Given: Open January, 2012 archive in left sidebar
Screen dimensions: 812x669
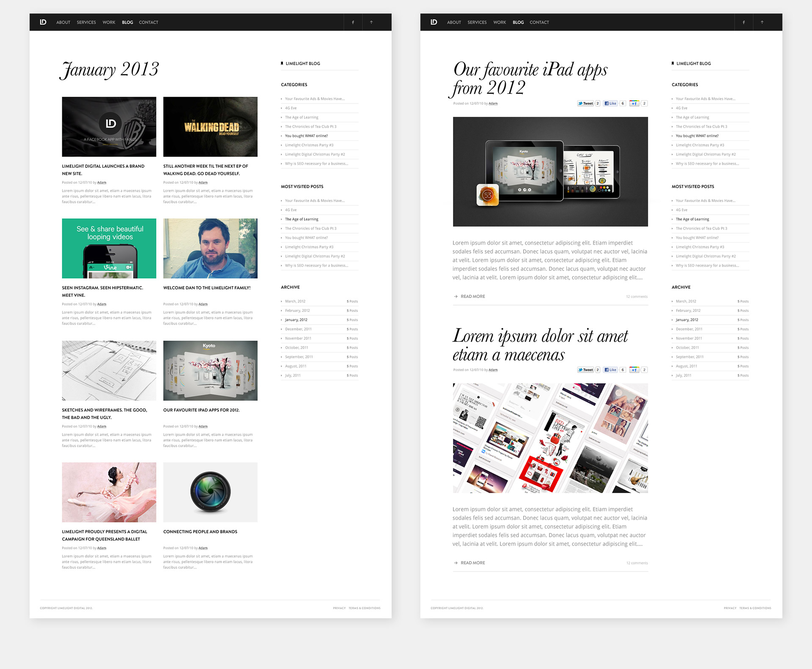Looking at the screenshot, I should point(296,320).
